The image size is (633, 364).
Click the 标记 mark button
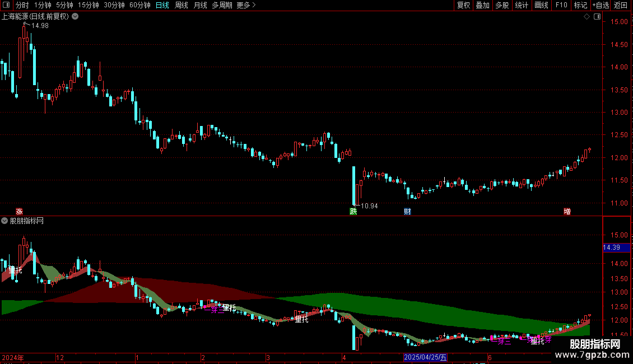point(580,5)
